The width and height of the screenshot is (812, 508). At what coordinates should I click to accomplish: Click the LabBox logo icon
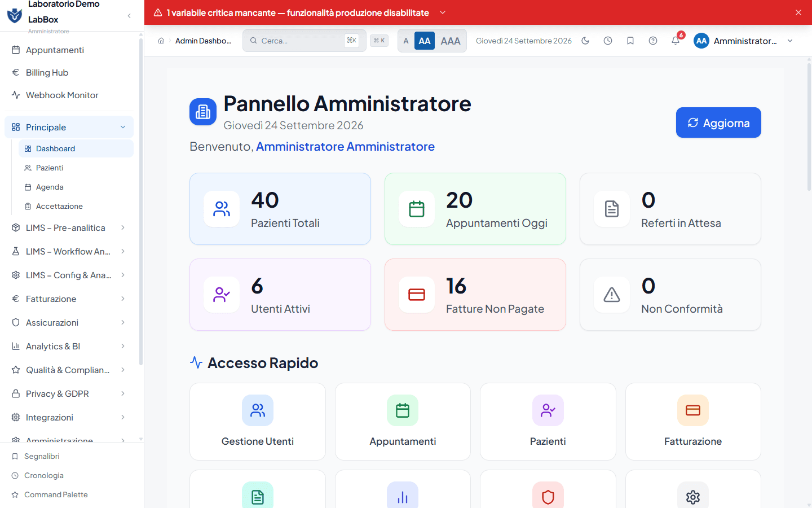[x=15, y=15]
